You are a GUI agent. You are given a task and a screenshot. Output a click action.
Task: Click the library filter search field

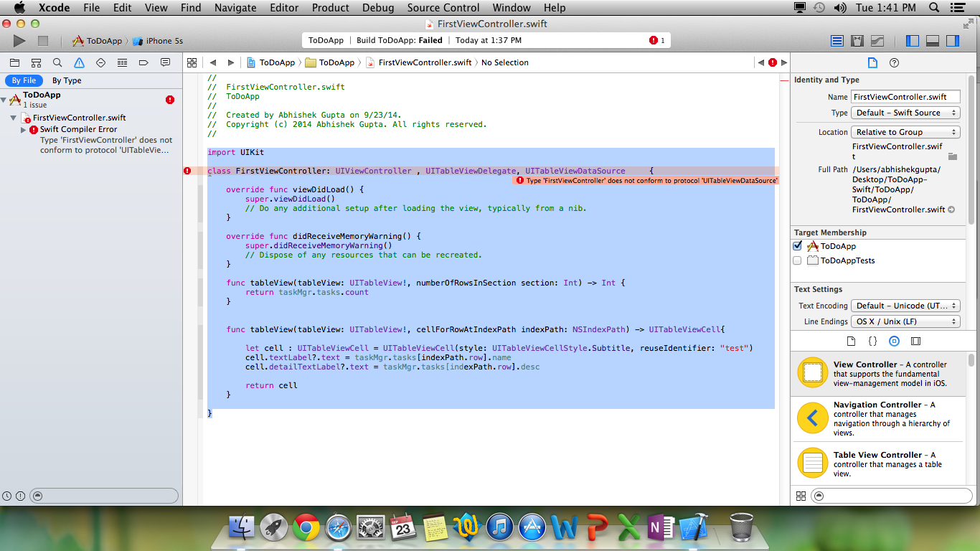tap(892, 496)
